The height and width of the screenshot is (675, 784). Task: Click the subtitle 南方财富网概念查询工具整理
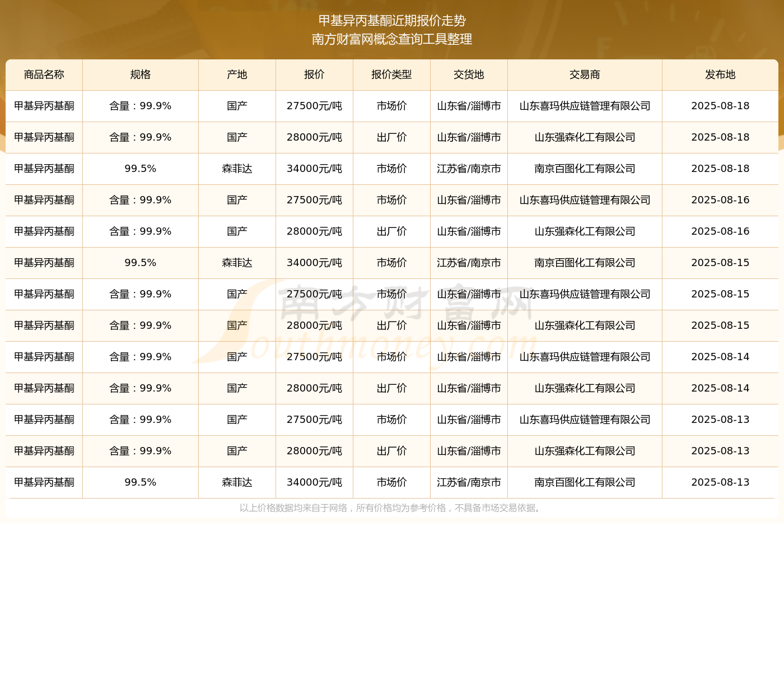[392, 39]
